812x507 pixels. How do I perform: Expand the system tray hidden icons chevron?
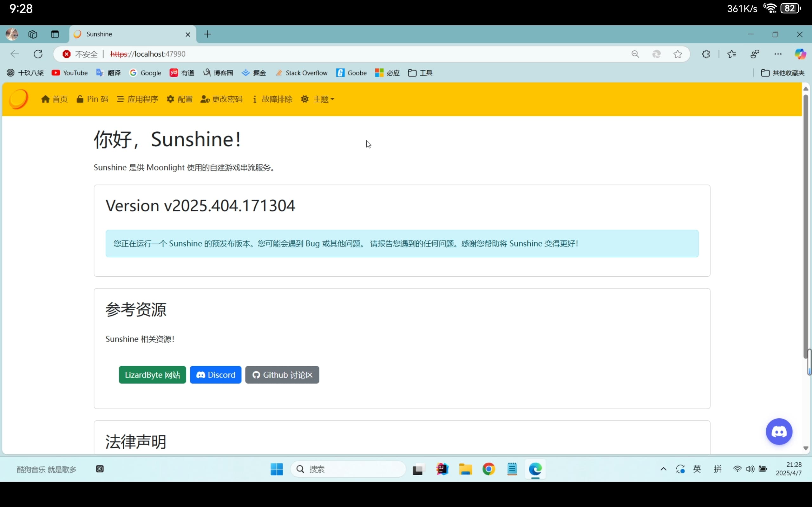tap(663, 469)
